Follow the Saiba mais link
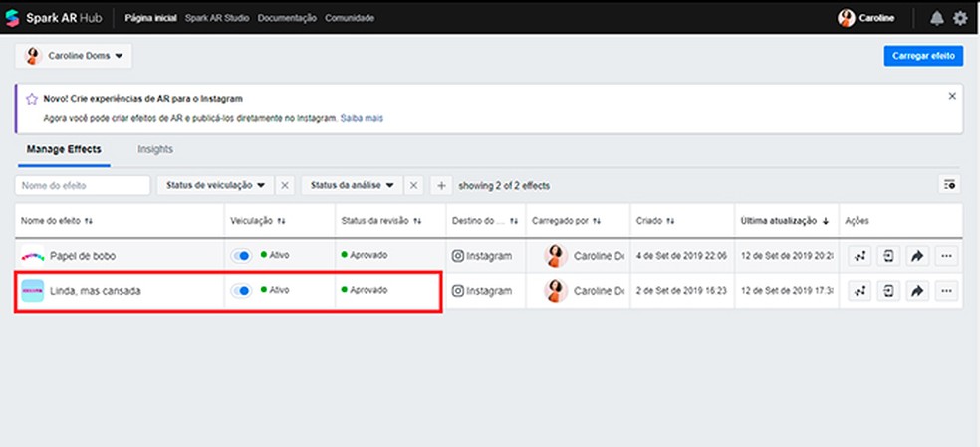Image resolution: width=980 pixels, height=447 pixels. click(x=362, y=118)
